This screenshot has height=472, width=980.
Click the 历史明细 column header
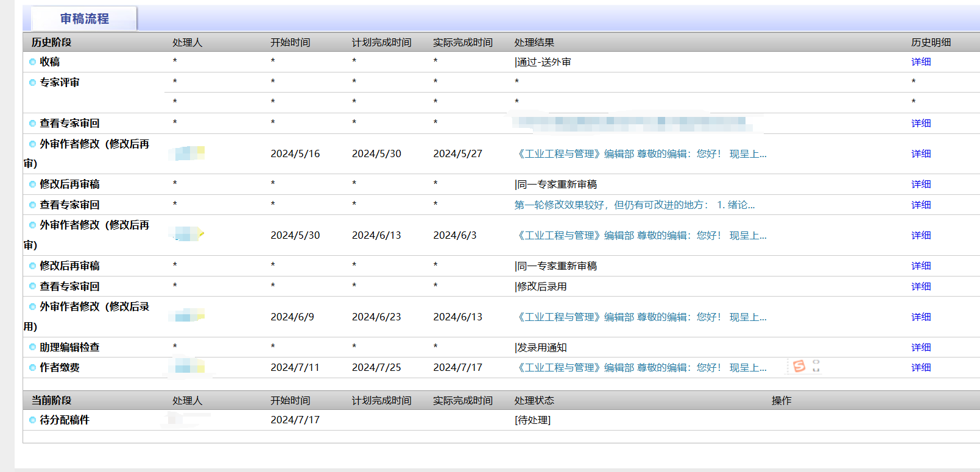coord(931,43)
